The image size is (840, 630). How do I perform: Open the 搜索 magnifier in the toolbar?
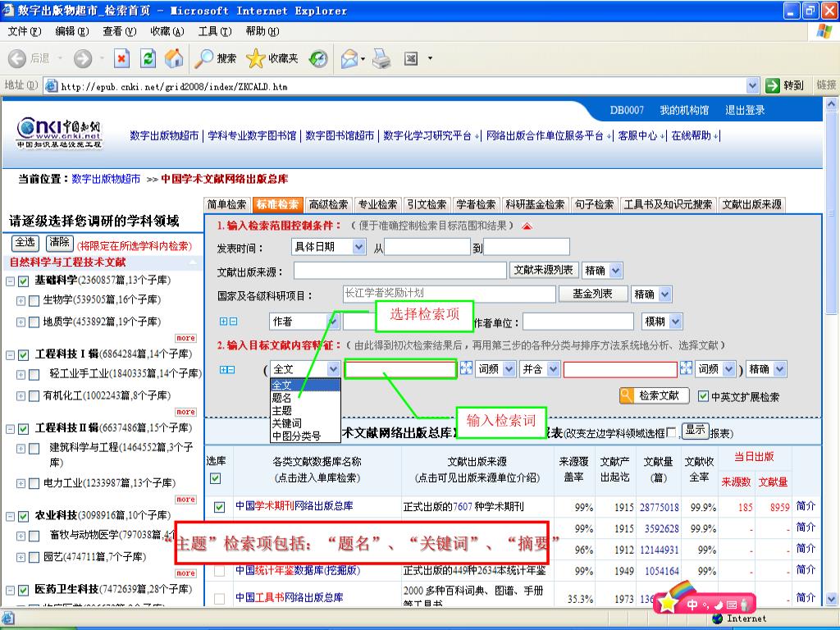(x=203, y=58)
